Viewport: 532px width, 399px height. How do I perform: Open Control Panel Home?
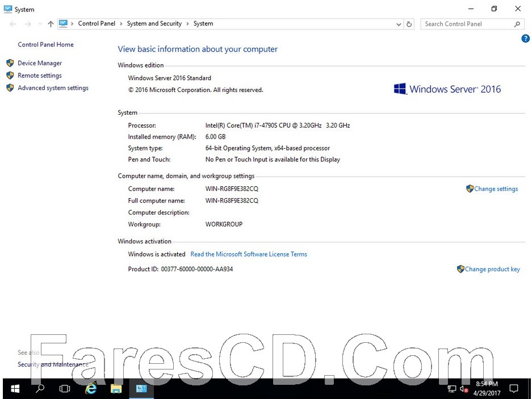(45, 44)
